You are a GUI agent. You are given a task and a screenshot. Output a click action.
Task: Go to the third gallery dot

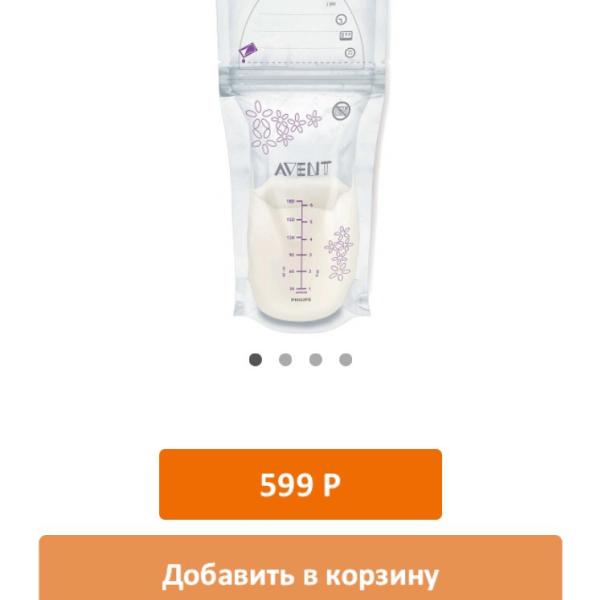pyautogui.click(x=316, y=360)
